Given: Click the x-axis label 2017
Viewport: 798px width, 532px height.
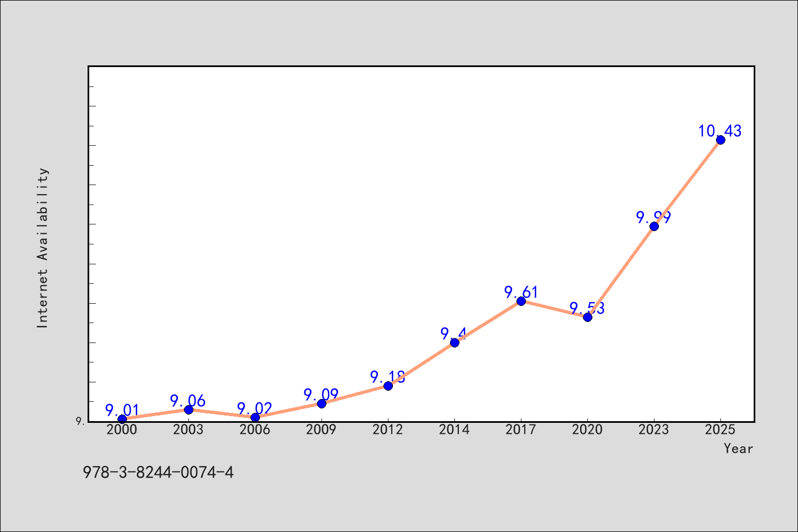Looking at the screenshot, I should [x=521, y=430].
